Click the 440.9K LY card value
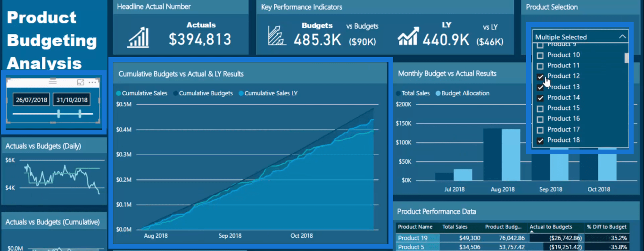Image resolution: width=644 pixels, height=251 pixels. click(446, 40)
